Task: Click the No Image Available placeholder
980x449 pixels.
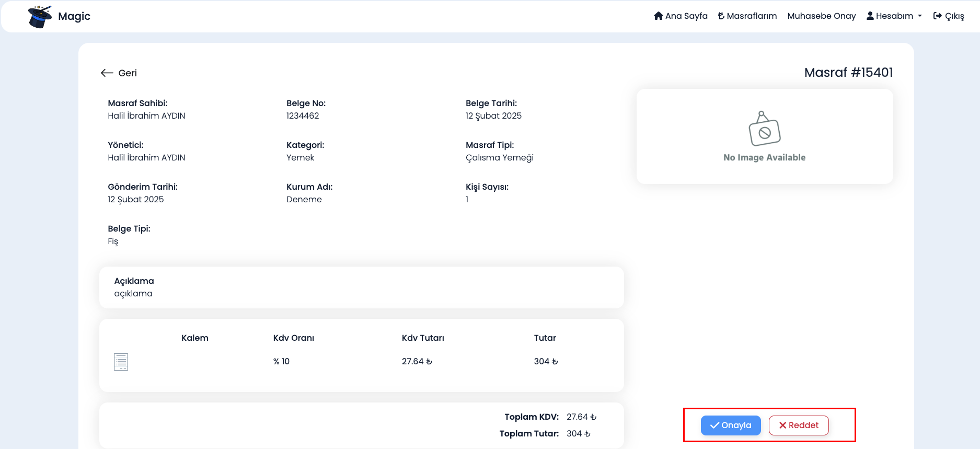Action: click(765, 136)
